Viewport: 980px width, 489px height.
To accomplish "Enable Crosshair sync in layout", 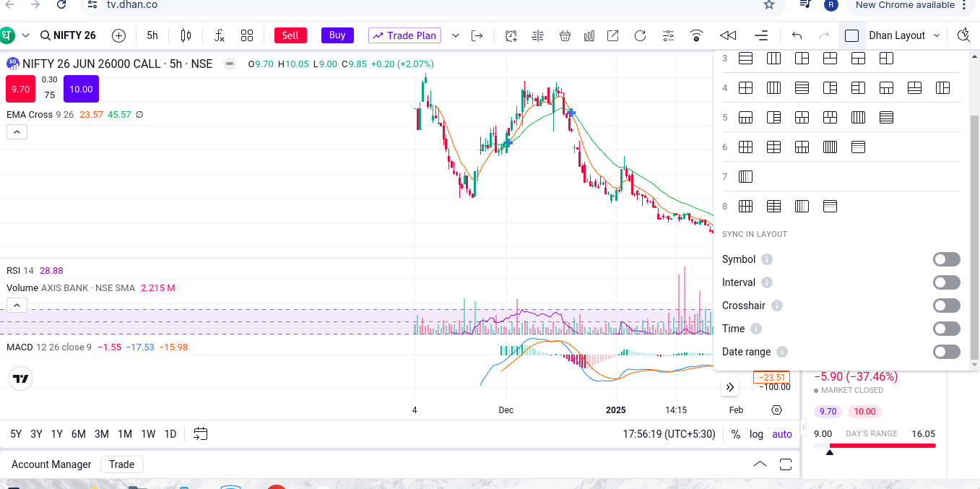I will [947, 306].
